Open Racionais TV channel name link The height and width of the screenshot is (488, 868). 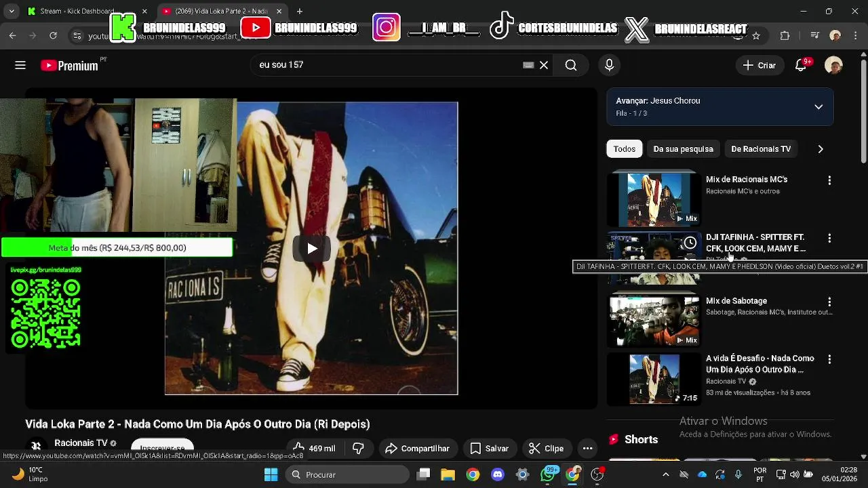81,443
